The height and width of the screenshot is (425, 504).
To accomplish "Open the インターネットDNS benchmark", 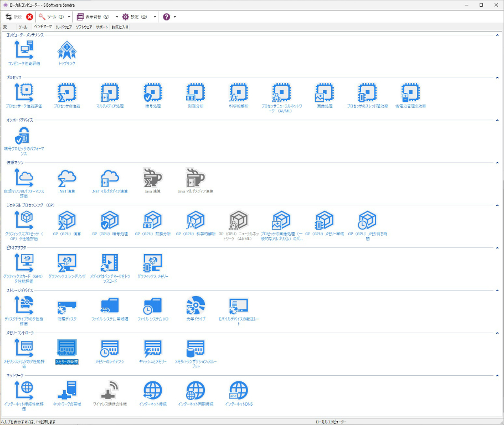I will (239, 393).
